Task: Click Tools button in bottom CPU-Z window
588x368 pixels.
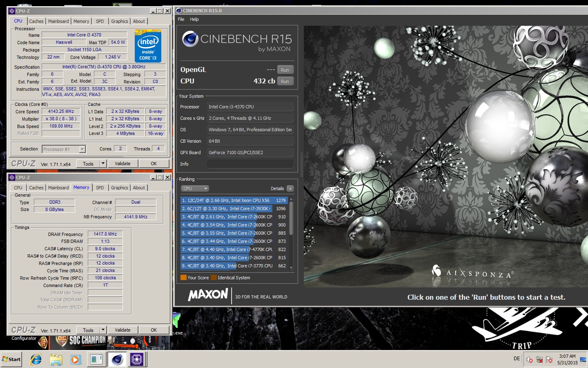Action: click(x=88, y=330)
